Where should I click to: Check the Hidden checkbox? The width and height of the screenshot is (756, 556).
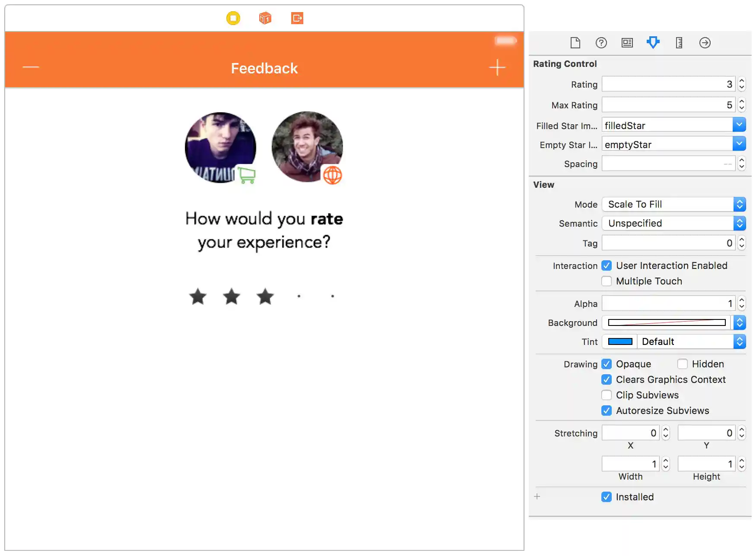(x=683, y=364)
